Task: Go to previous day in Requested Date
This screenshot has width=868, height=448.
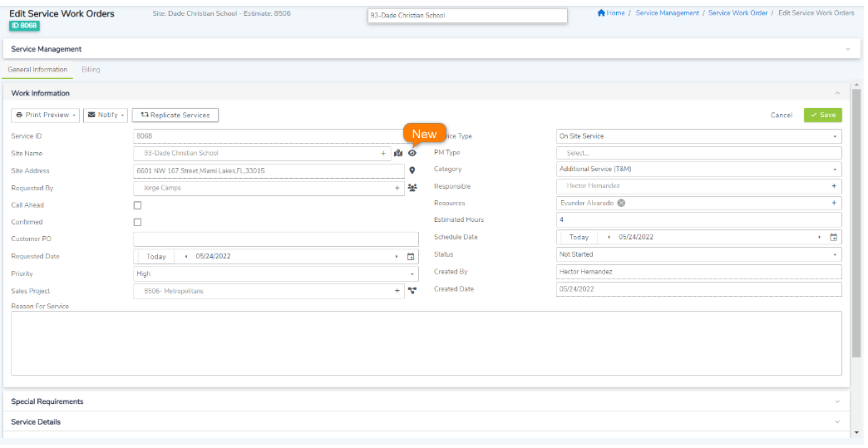Action: [186, 257]
